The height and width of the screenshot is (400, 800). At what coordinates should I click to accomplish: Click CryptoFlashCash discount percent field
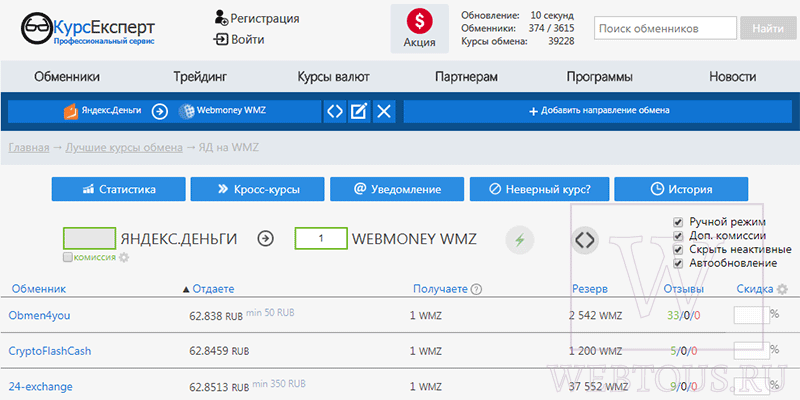752,351
